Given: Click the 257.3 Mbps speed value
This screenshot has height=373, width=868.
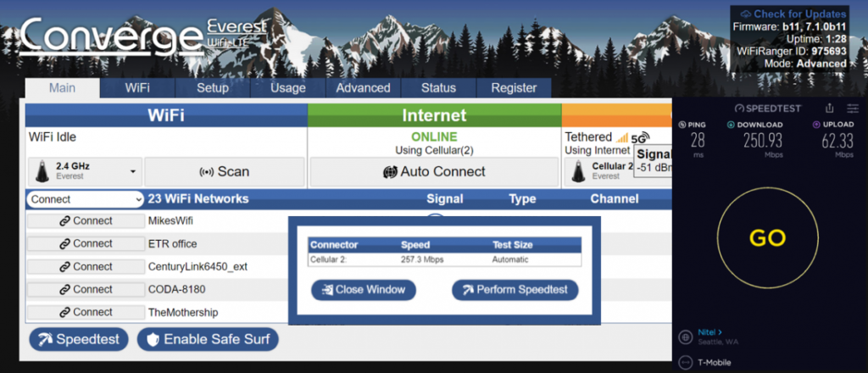Looking at the screenshot, I should [x=422, y=259].
